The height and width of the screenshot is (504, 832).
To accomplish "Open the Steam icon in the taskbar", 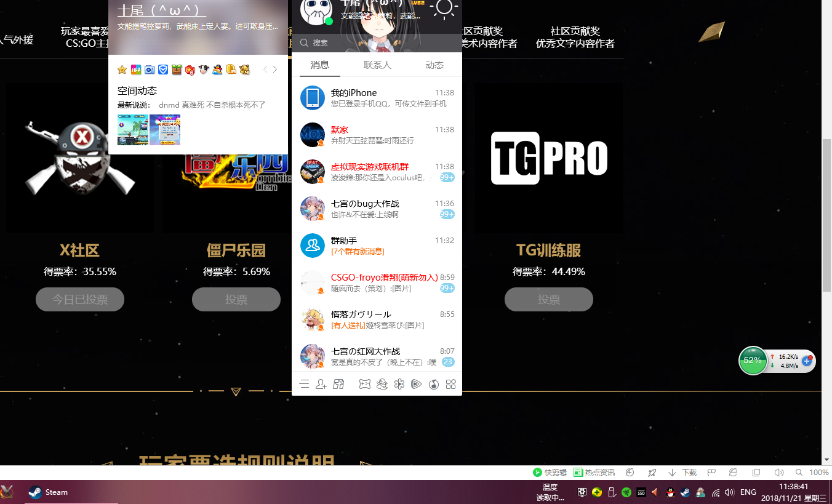I will click(34, 492).
